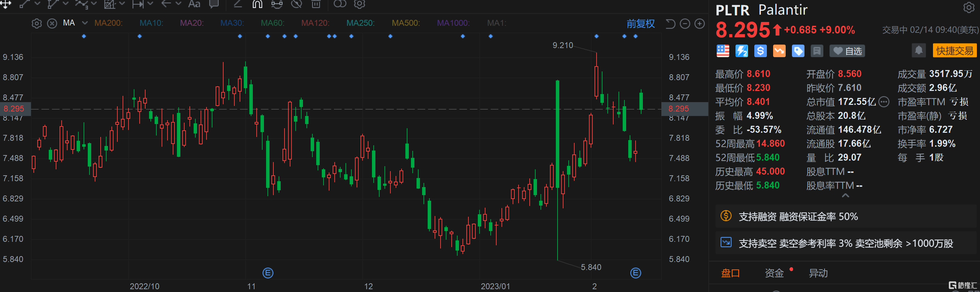Click the MA200 orange indicator label
The width and height of the screenshot is (980, 292).
click(108, 23)
